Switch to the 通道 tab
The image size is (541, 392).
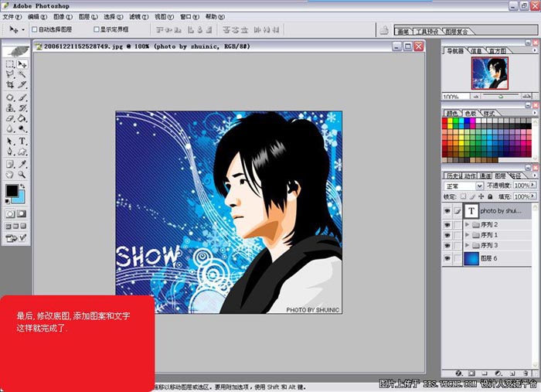coord(485,176)
